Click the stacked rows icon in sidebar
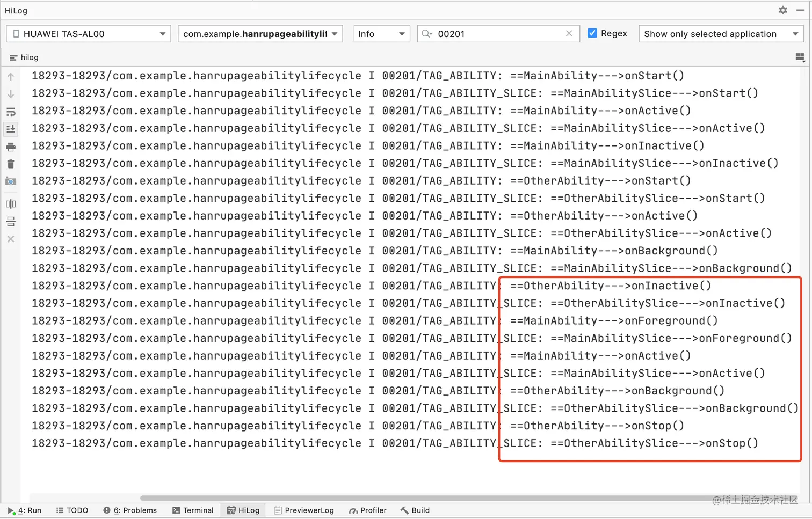This screenshot has height=519, width=812. click(11, 222)
